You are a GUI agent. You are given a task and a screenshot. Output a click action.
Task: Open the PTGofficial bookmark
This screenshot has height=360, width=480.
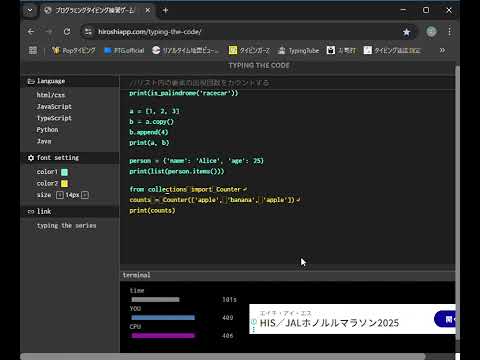[x=124, y=50]
